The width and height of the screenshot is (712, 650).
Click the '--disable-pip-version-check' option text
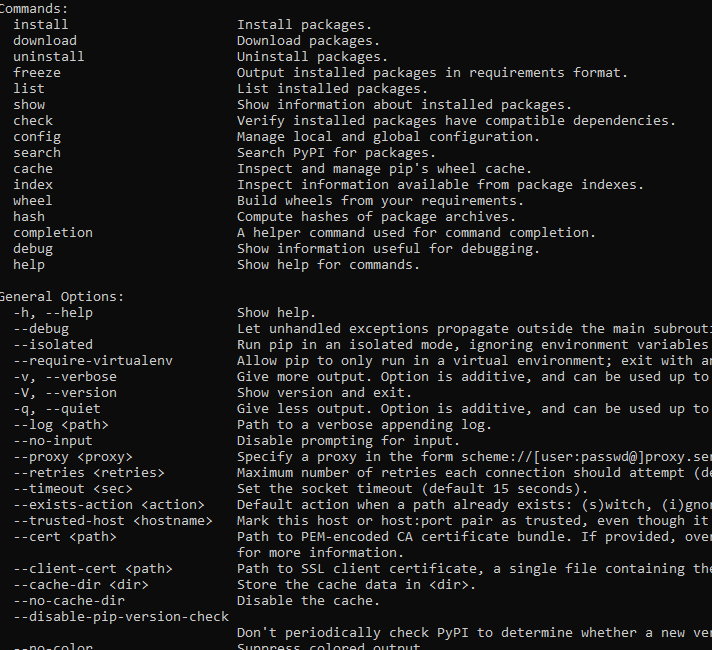pyautogui.click(x=121, y=617)
